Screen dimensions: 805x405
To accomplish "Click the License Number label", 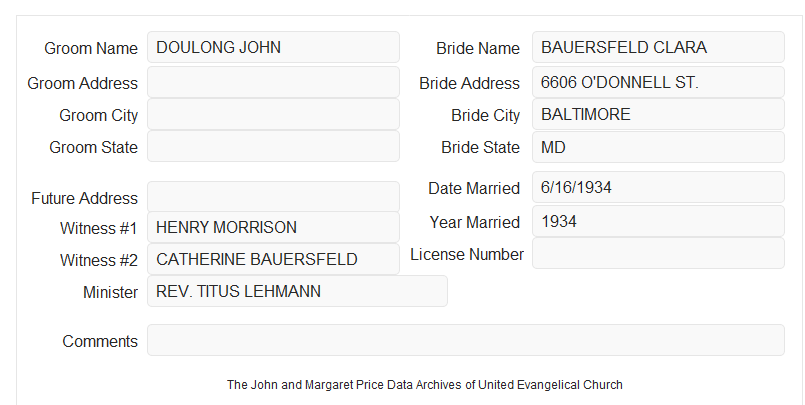I will coord(467,255).
